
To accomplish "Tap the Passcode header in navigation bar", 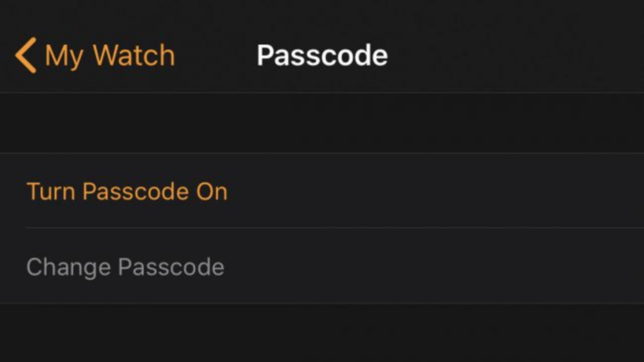I will coord(322,55).
